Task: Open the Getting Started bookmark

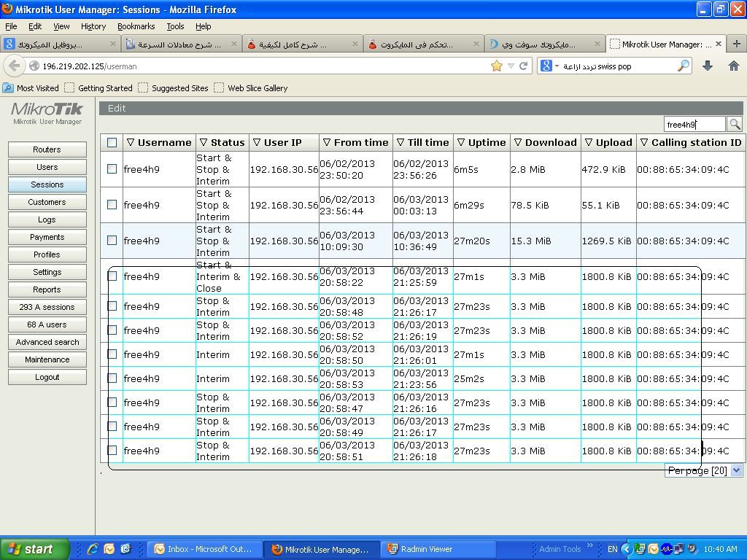Action: click(x=98, y=88)
